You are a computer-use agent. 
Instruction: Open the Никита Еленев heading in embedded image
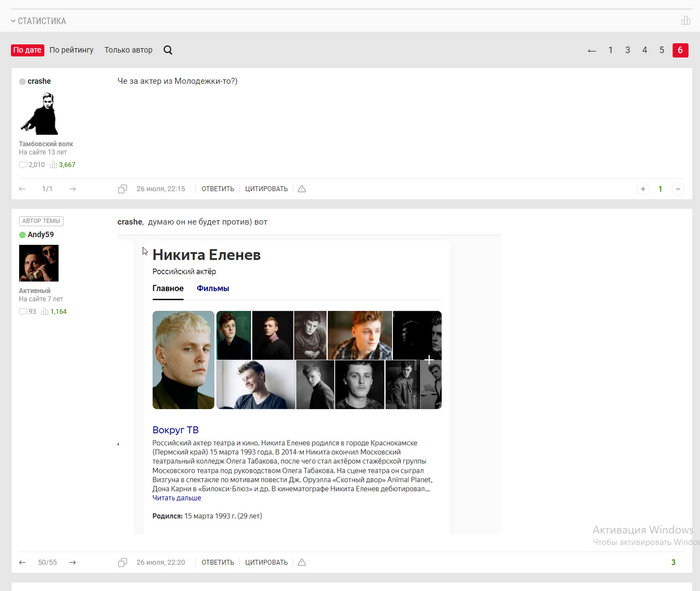(x=206, y=255)
